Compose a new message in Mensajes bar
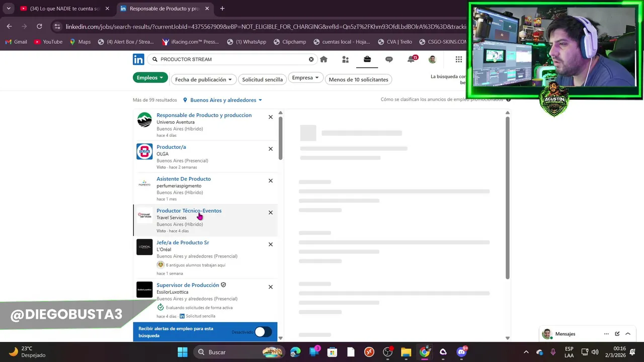 tap(617, 334)
